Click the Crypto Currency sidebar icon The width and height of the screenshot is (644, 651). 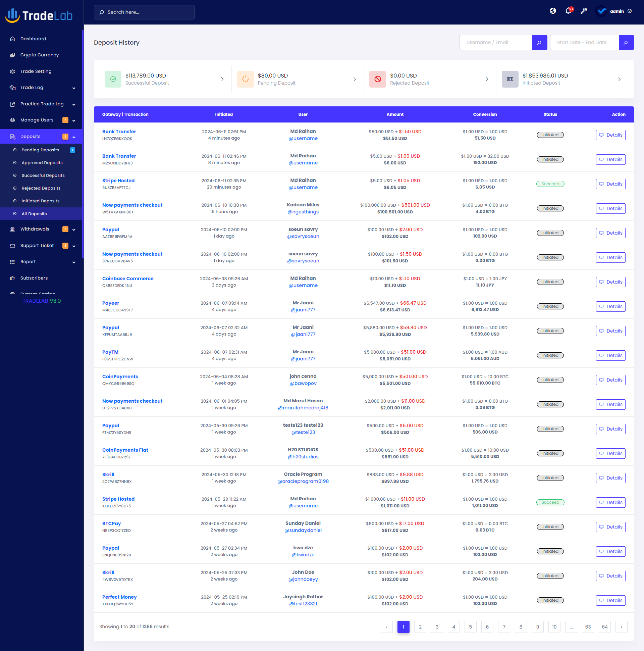click(x=12, y=55)
